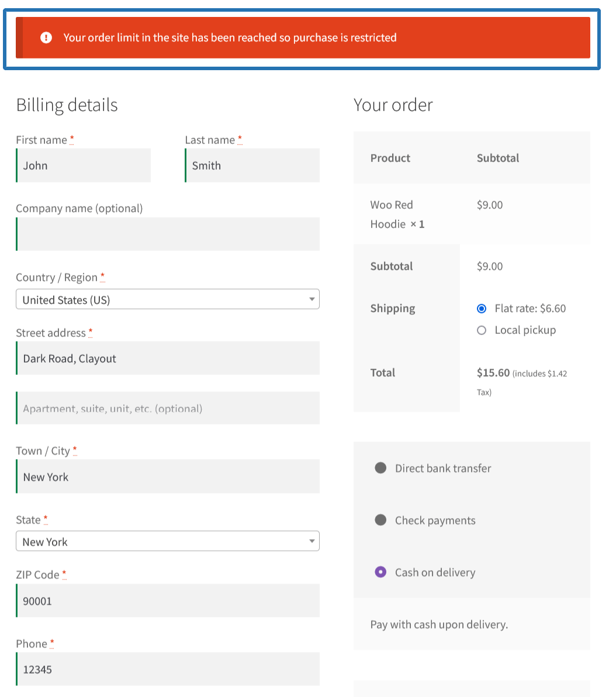Open the State dropdown showing New York
Screen dimensions: 616x697
(168, 541)
